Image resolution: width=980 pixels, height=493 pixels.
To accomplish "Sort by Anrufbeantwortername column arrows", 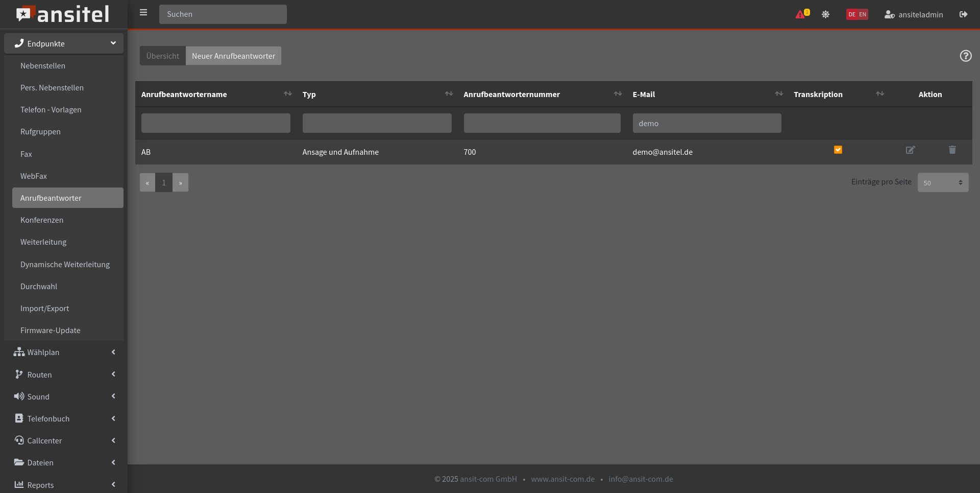I will [x=287, y=94].
